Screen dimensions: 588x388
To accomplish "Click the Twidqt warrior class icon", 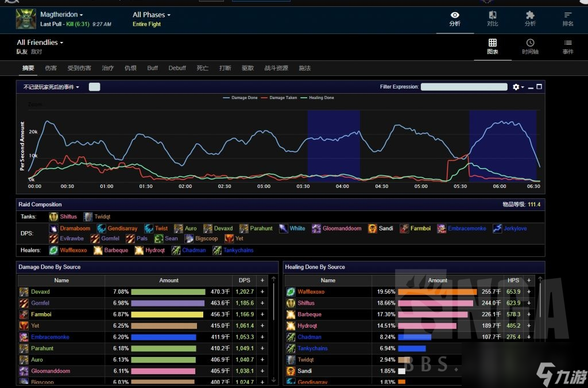I will click(x=88, y=217).
